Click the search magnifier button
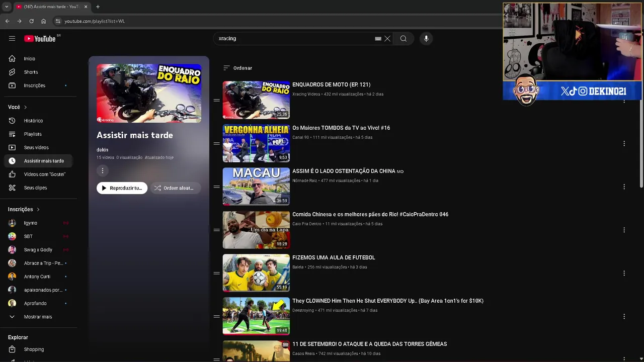The image size is (644, 362). click(404, 39)
